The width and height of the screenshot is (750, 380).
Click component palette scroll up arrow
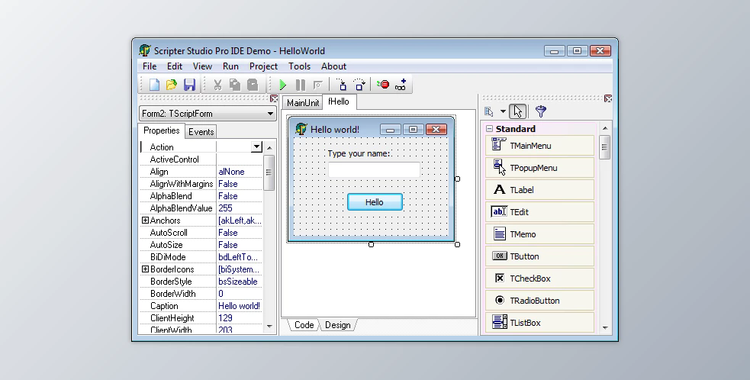point(605,128)
